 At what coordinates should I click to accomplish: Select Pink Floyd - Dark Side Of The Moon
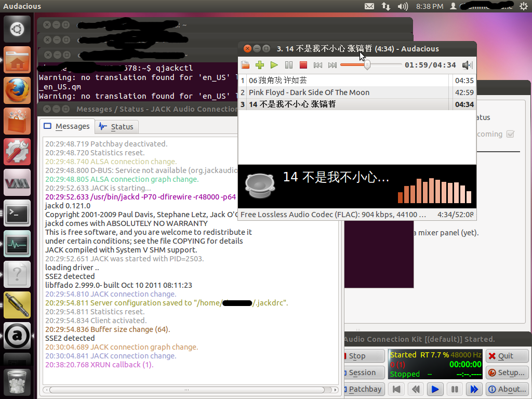(x=357, y=92)
